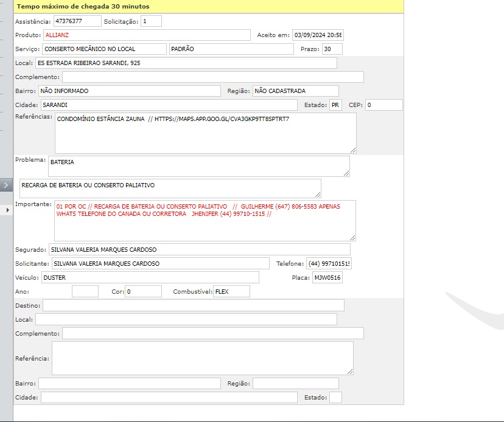The height and width of the screenshot is (422, 504).
Task: Select the Solicitação field
Action: coord(151,21)
